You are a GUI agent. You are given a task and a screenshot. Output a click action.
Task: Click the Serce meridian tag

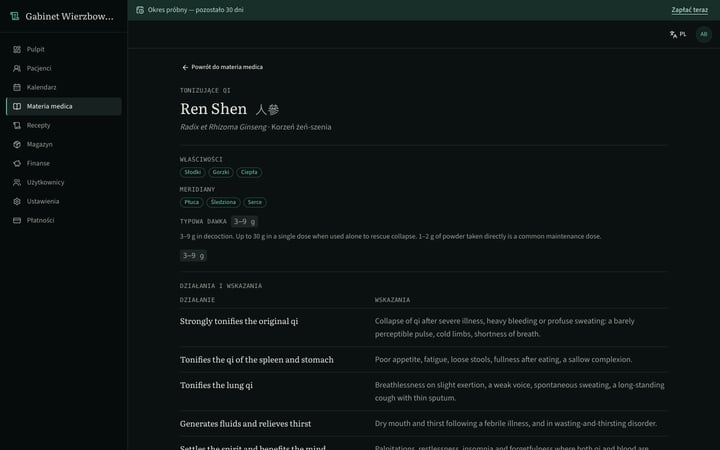pyautogui.click(x=255, y=202)
